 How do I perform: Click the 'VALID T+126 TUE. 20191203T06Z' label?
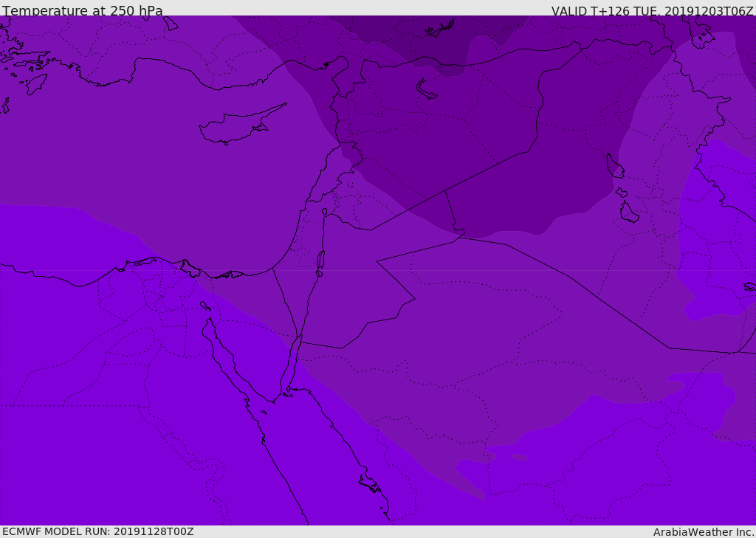(653, 10)
